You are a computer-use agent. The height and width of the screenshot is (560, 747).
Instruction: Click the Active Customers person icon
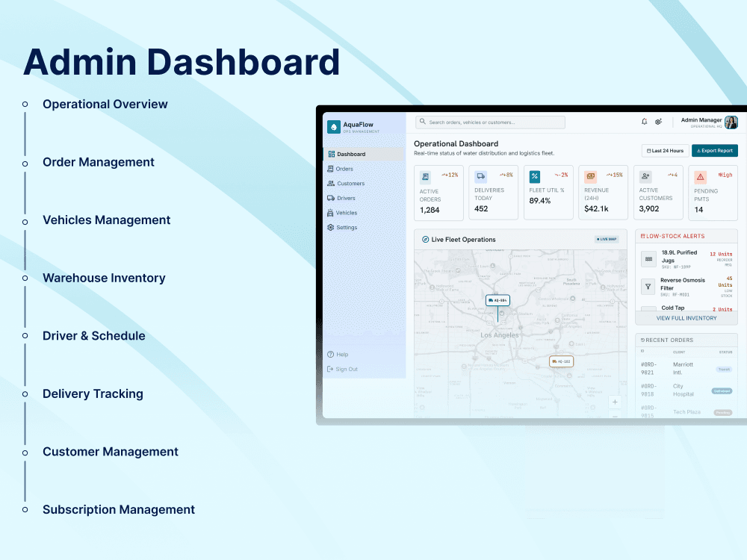(645, 177)
